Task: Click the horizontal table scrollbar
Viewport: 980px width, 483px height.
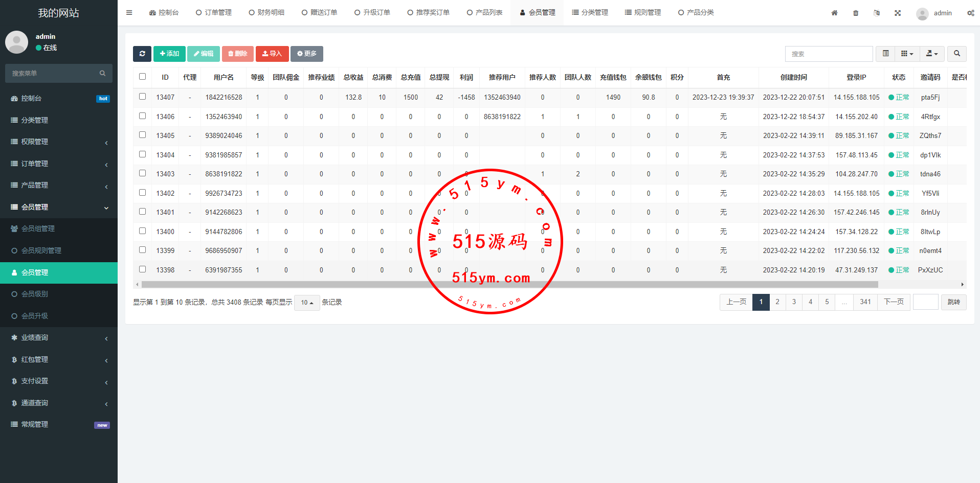Action: 509,284
